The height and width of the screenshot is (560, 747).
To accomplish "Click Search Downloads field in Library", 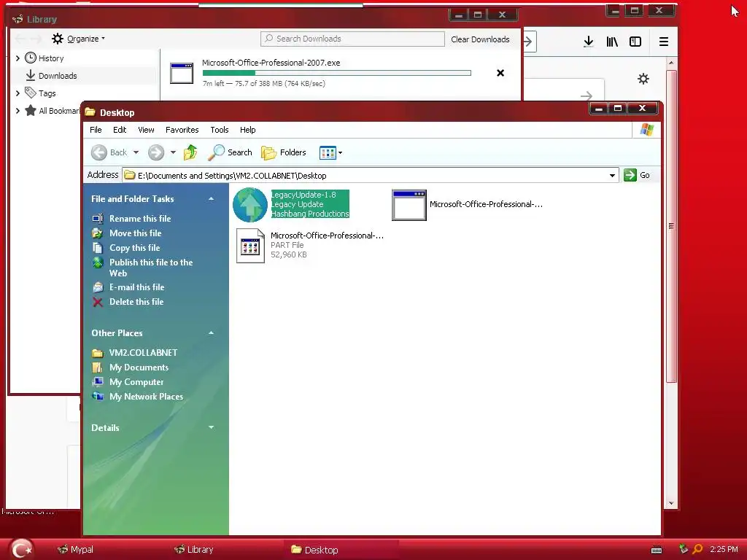I will point(352,39).
